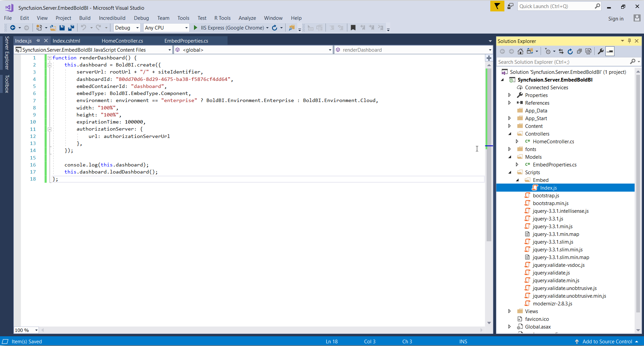This screenshot has width=644, height=346.
Task: Click Add to Source Control
Action: (x=607, y=341)
